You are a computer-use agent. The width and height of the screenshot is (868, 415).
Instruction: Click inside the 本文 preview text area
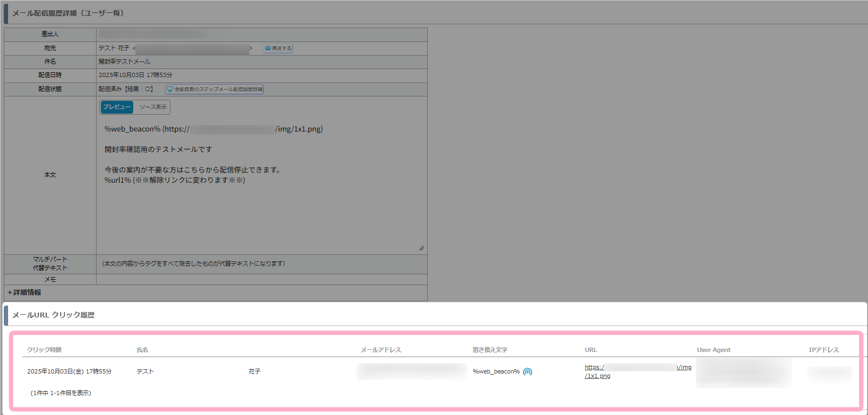coord(259,216)
